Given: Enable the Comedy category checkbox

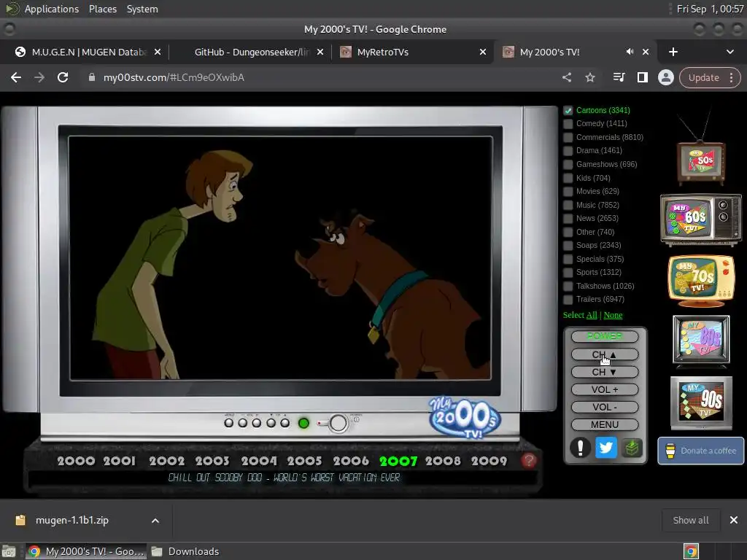Looking at the screenshot, I should click(x=568, y=124).
